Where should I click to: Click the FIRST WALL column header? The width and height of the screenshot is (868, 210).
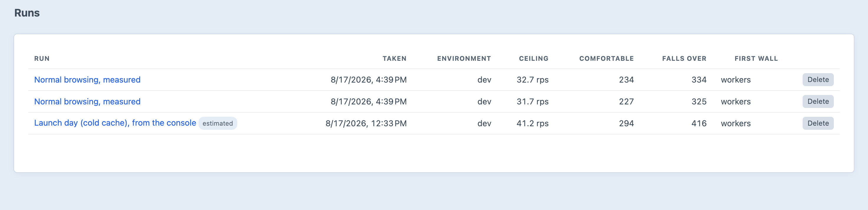pos(756,58)
